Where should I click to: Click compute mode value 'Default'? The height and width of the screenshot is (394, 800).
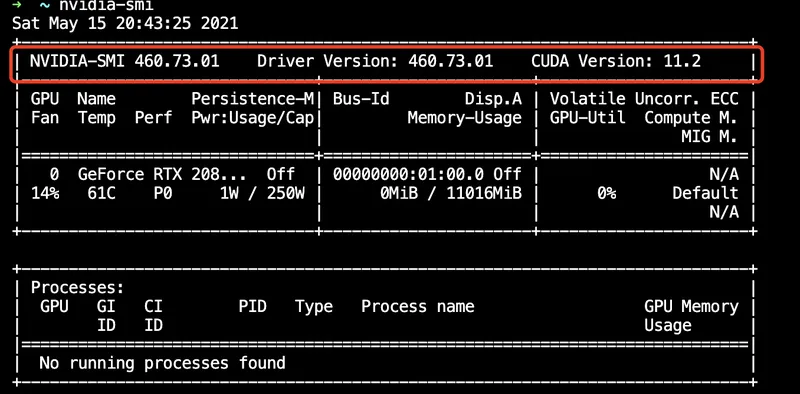pyautogui.click(x=705, y=193)
